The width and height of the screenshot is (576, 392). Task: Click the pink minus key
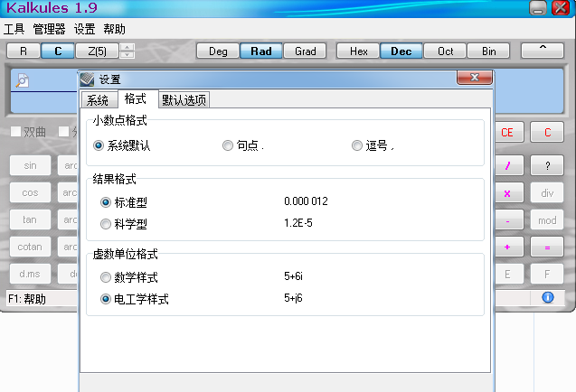tap(509, 220)
